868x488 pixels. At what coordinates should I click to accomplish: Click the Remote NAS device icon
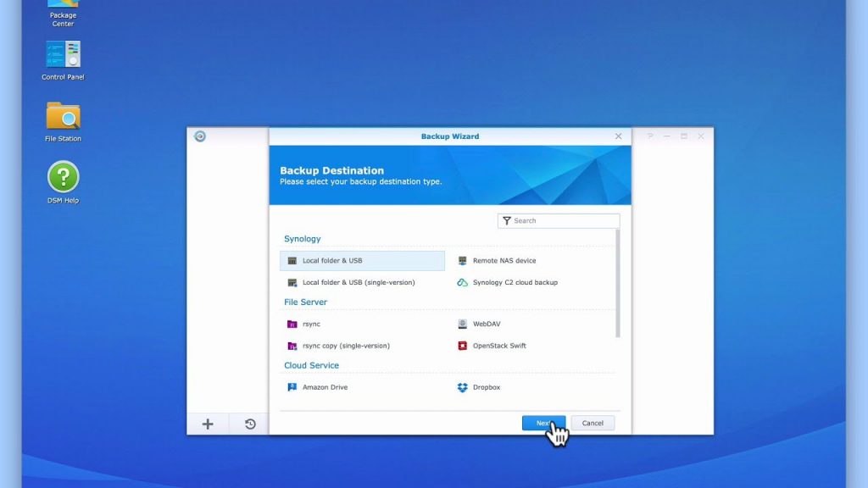pyautogui.click(x=462, y=261)
